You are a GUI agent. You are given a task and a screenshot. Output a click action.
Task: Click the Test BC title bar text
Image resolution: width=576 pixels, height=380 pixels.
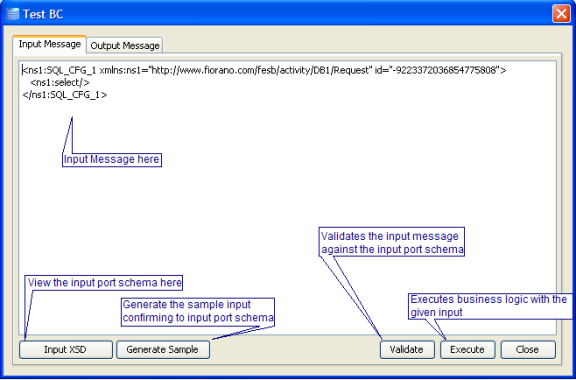(43, 14)
